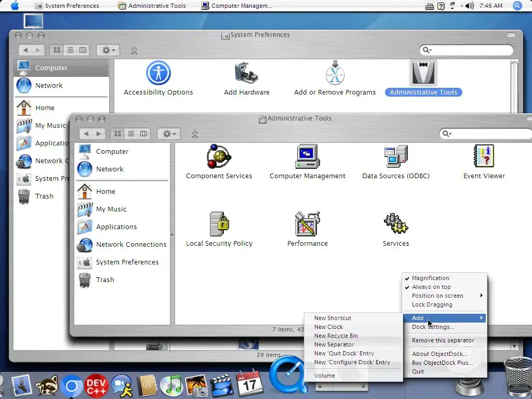Open Local Security Policy icon

tap(219, 224)
